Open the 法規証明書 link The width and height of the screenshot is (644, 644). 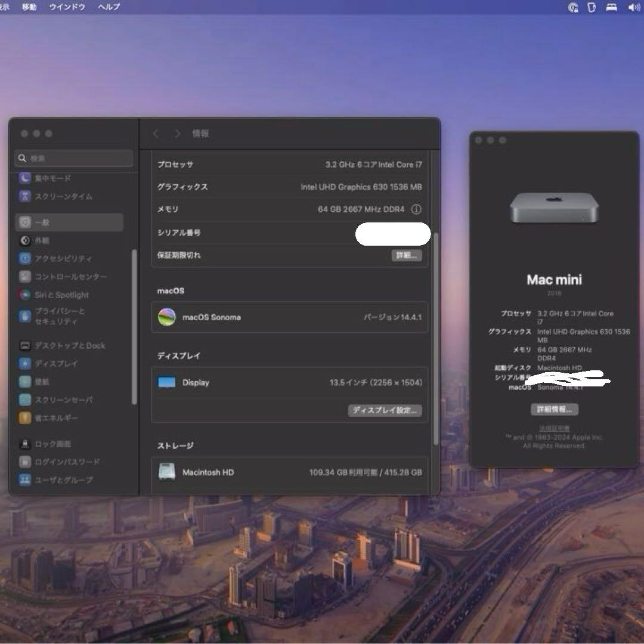click(x=553, y=428)
